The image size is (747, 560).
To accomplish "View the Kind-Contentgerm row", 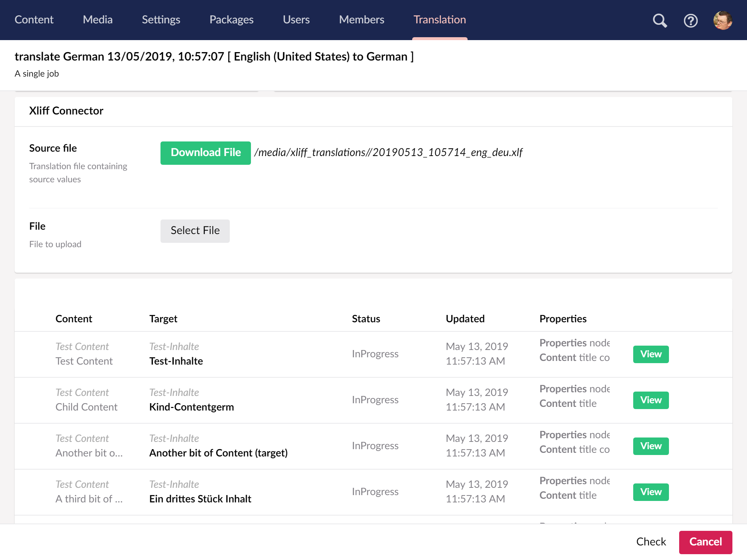I will click(x=650, y=400).
